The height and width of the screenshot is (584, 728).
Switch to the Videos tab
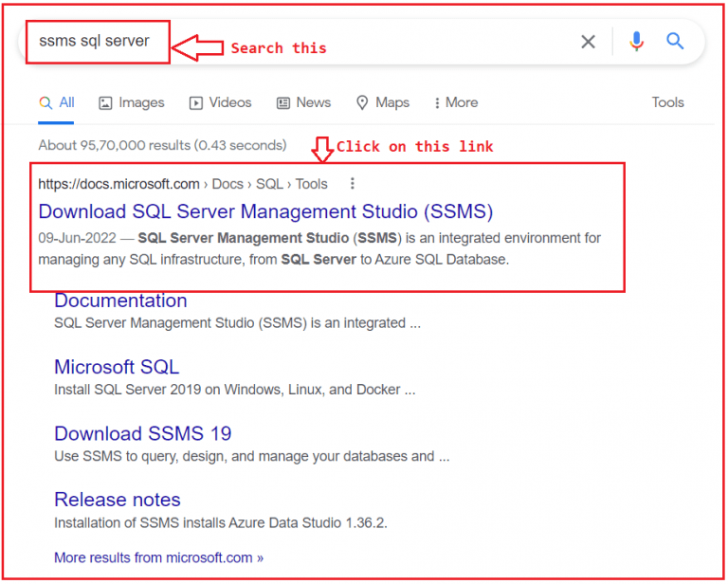tap(221, 102)
